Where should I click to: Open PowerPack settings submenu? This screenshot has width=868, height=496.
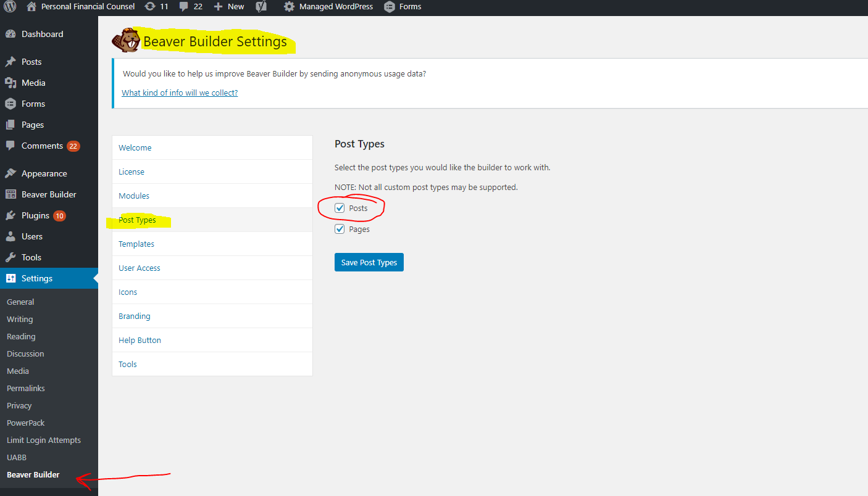(26, 423)
